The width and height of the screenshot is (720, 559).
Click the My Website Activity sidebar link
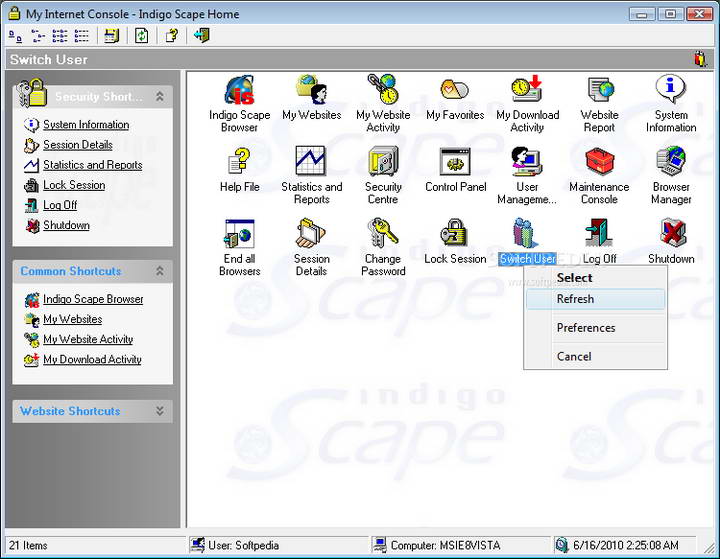point(88,339)
